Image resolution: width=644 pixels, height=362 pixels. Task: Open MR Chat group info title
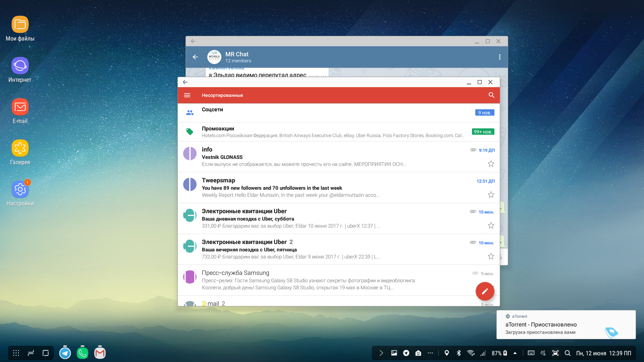tap(237, 54)
